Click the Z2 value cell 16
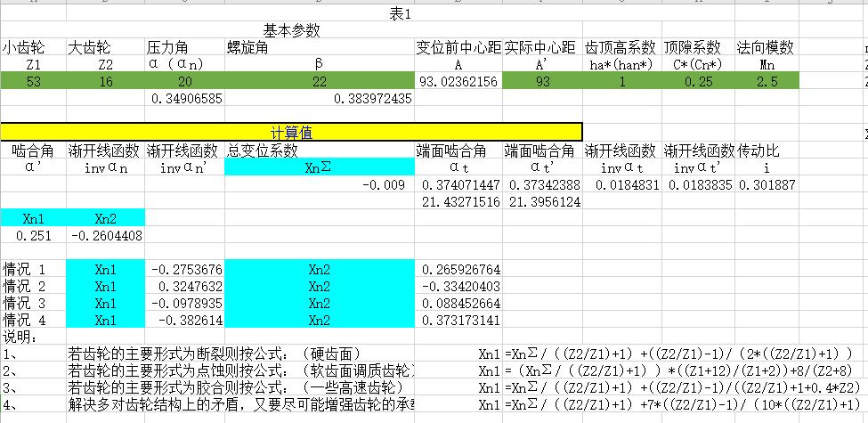This screenshot has width=868, height=423. [106, 82]
